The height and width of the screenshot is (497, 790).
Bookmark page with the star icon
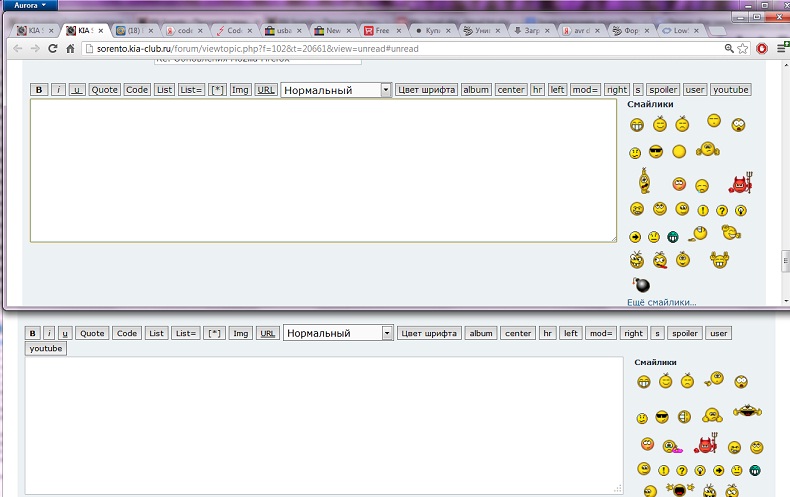[x=743, y=48]
